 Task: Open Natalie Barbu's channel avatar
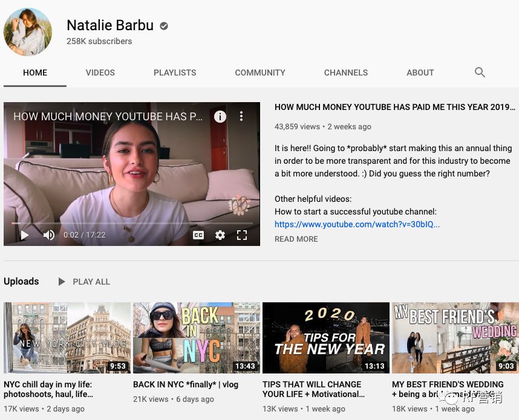coord(28,32)
